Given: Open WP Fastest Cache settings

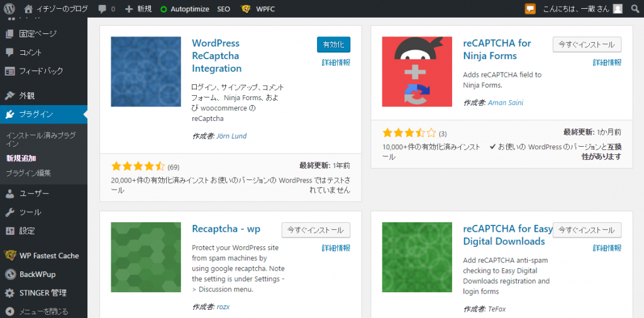Looking at the screenshot, I should coord(49,256).
